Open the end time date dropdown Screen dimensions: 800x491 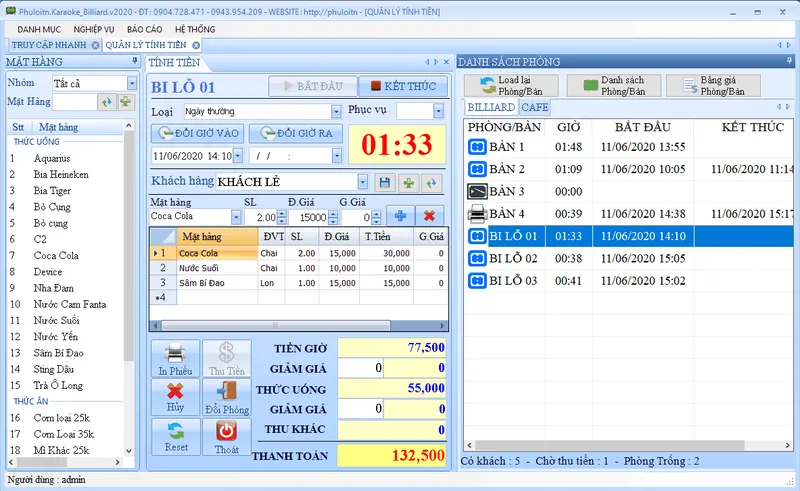pos(336,156)
